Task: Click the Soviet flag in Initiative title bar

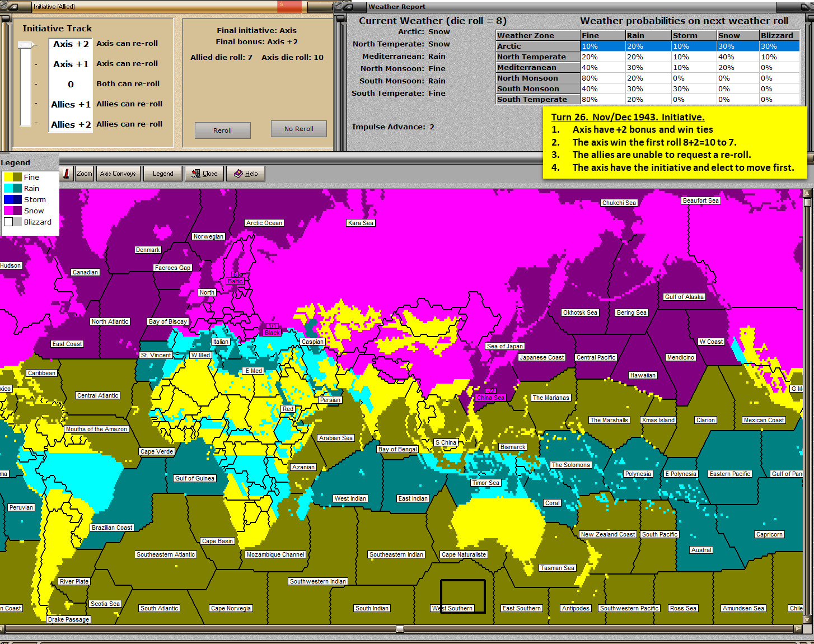Action: click(289, 7)
